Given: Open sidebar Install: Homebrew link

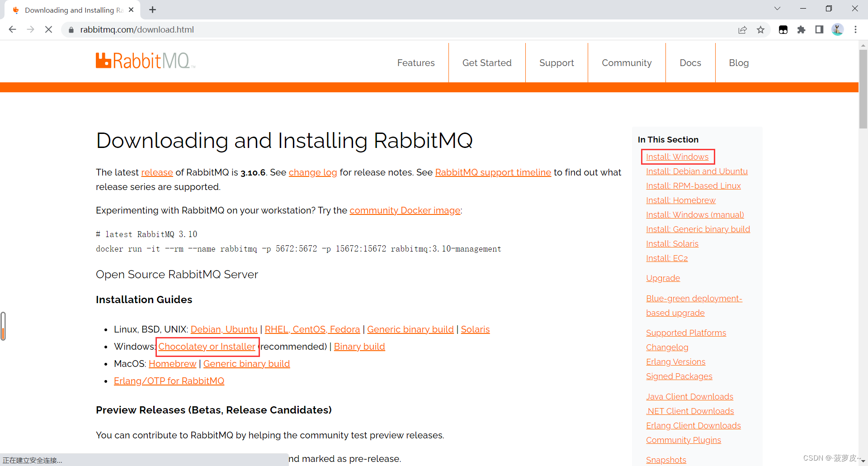Looking at the screenshot, I should click(x=681, y=200).
